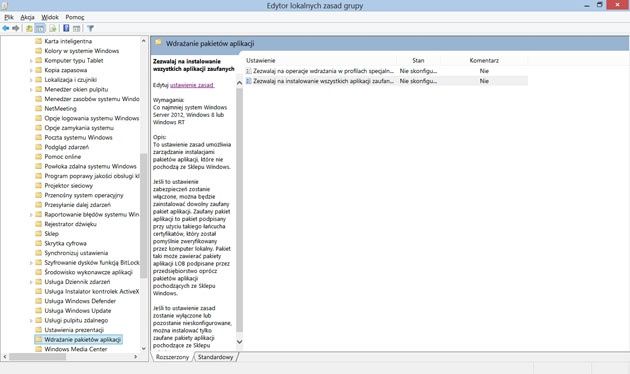Toggle the Show/Hide console tree icon
This screenshot has width=630, height=374.
(x=40, y=28)
